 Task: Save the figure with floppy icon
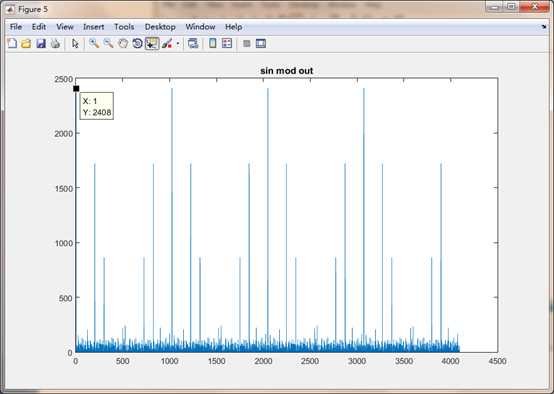[x=41, y=43]
